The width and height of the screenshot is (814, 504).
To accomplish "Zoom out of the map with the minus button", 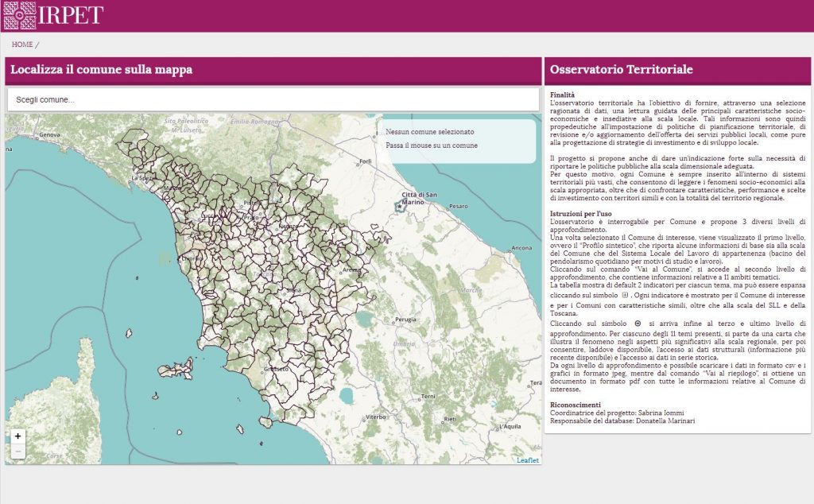I will coord(18,451).
